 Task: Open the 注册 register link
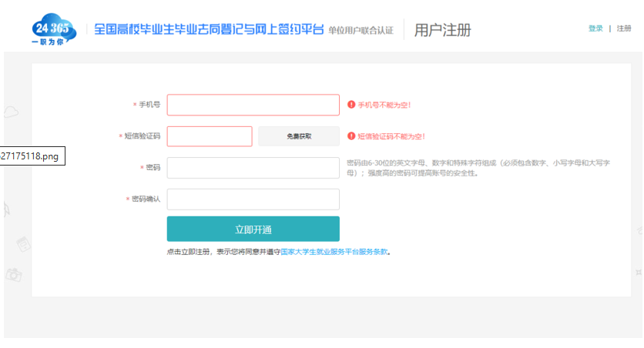coord(624,28)
